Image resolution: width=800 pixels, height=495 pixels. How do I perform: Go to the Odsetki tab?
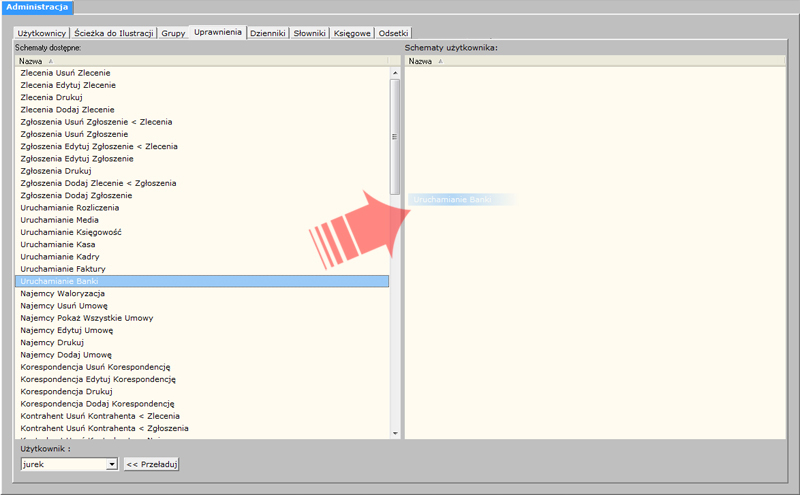[x=393, y=33]
